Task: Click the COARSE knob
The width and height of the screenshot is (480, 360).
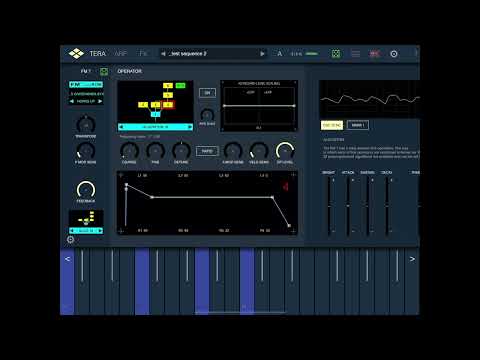Action: [x=129, y=151]
